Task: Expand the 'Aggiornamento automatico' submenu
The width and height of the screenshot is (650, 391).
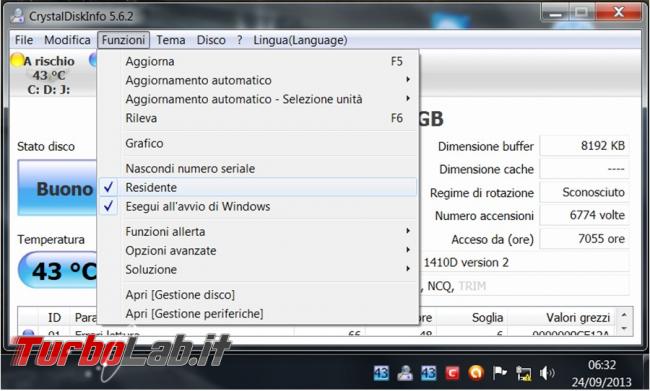Action: coord(258,80)
